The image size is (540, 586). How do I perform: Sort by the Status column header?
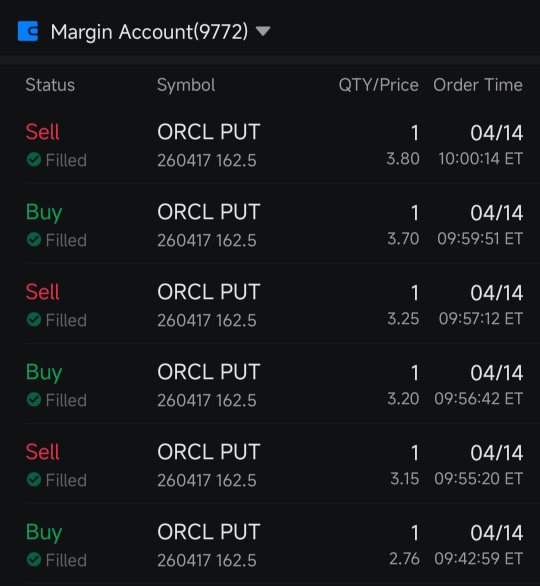tap(50, 85)
